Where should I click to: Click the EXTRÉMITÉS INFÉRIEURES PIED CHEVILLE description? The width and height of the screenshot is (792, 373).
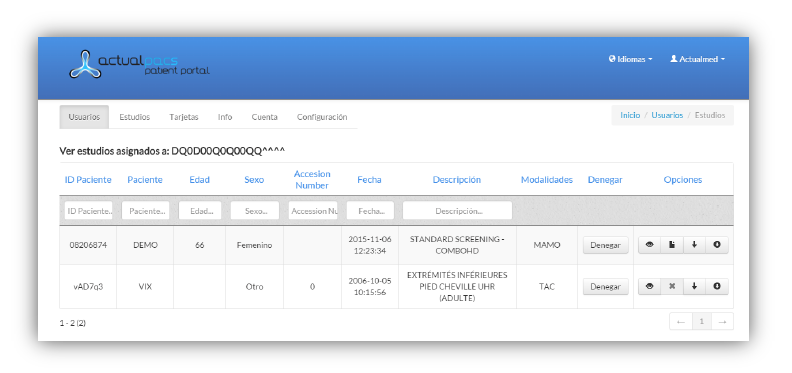(x=457, y=287)
